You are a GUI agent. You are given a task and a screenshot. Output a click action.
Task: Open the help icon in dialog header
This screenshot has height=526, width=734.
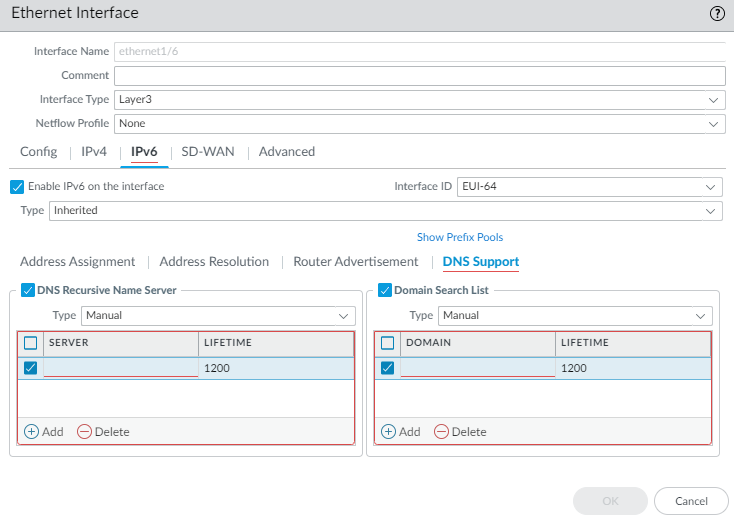pyautogui.click(x=716, y=14)
